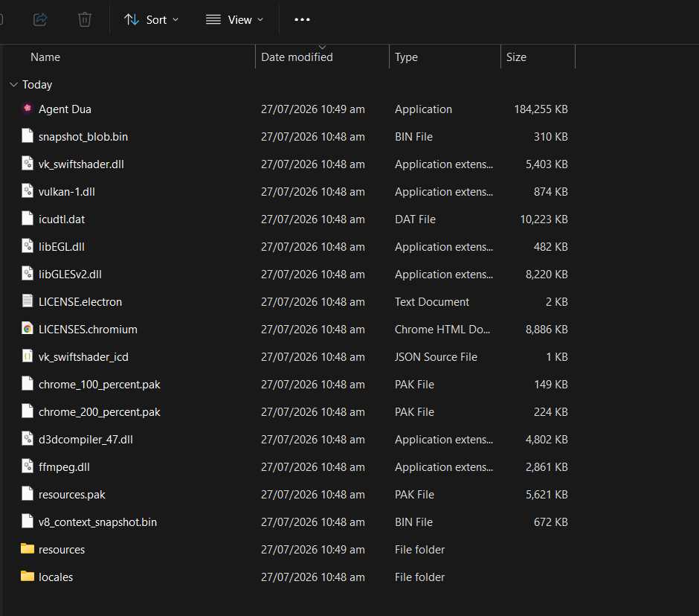The image size is (699, 616).
Task: Open the See more three-dots menu
Action: (x=302, y=19)
